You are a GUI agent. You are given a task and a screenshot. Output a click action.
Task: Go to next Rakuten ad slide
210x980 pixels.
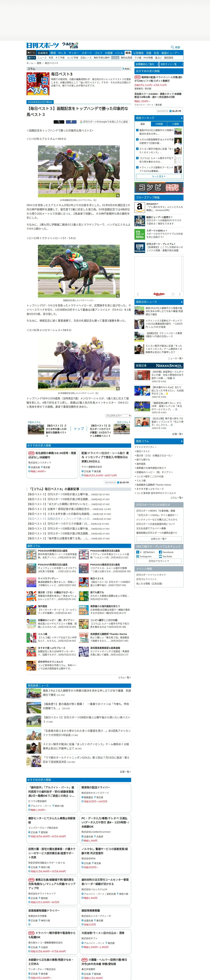(180, 294)
